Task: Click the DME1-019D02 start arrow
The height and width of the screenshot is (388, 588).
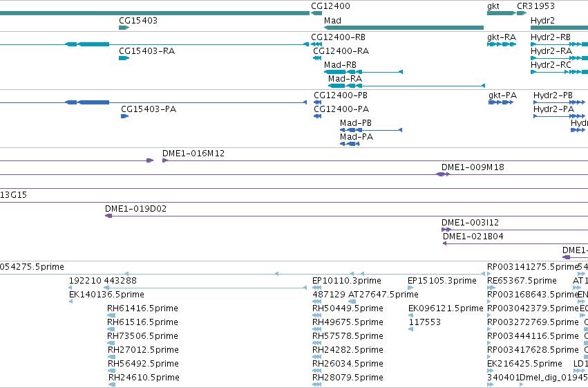Action: [x=108, y=216]
